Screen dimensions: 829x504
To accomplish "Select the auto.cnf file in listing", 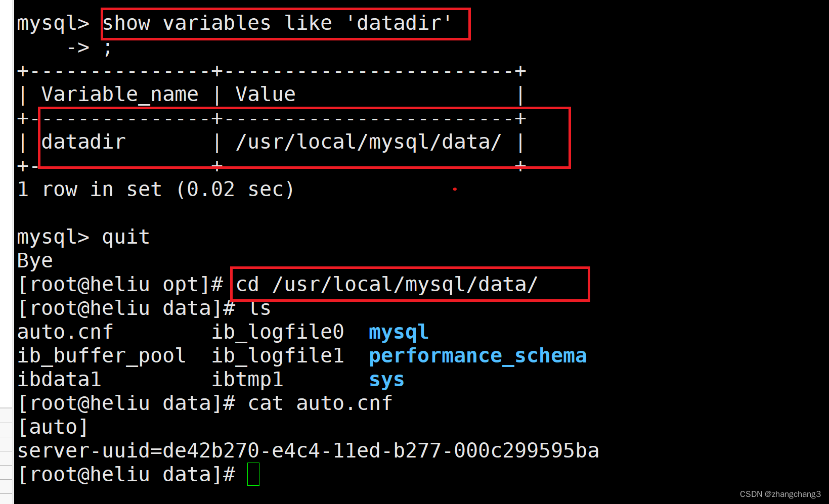I will coord(65,332).
